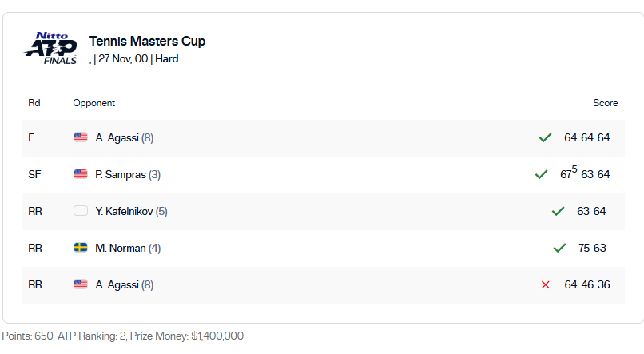Open P. Sampras player link
This screenshot has width=644, height=354.
coord(121,174)
